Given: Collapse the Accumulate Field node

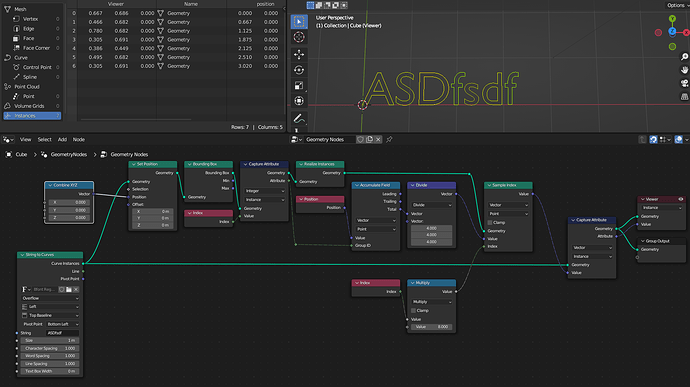Looking at the screenshot, I should (x=357, y=185).
